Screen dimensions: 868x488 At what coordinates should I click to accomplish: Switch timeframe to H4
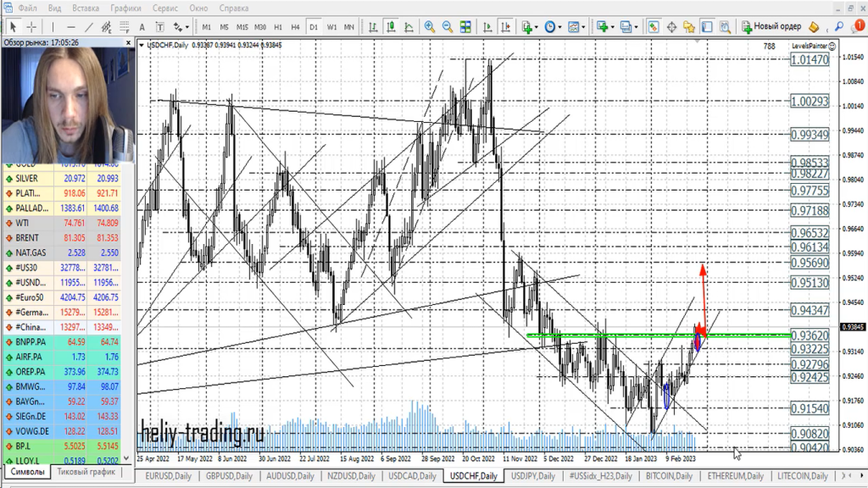coord(295,27)
